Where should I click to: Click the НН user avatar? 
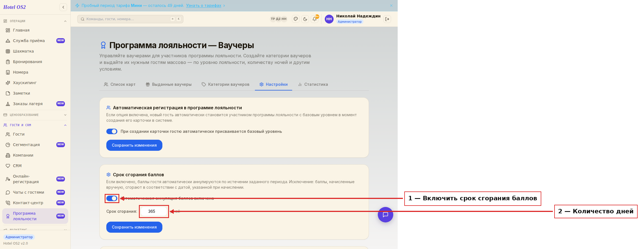(x=329, y=19)
